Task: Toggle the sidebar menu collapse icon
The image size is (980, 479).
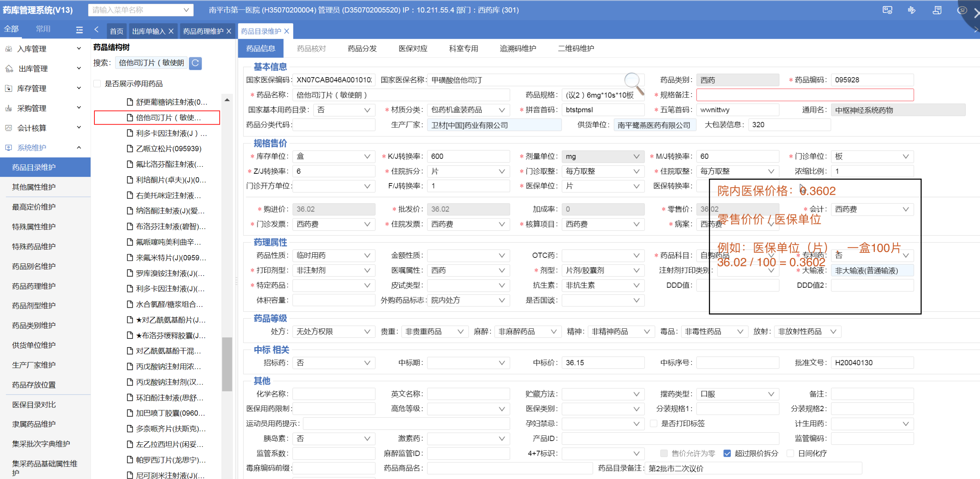Action: click(79, 29)
